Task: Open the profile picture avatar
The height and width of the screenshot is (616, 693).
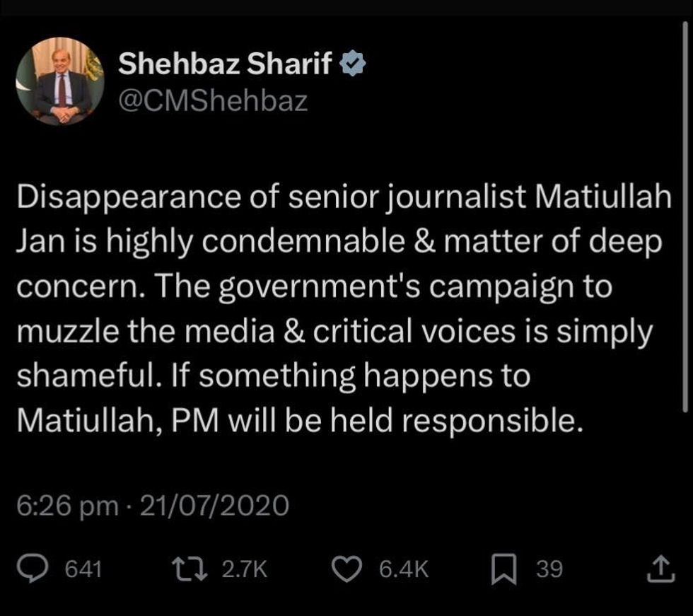Action: coord(60,82)
